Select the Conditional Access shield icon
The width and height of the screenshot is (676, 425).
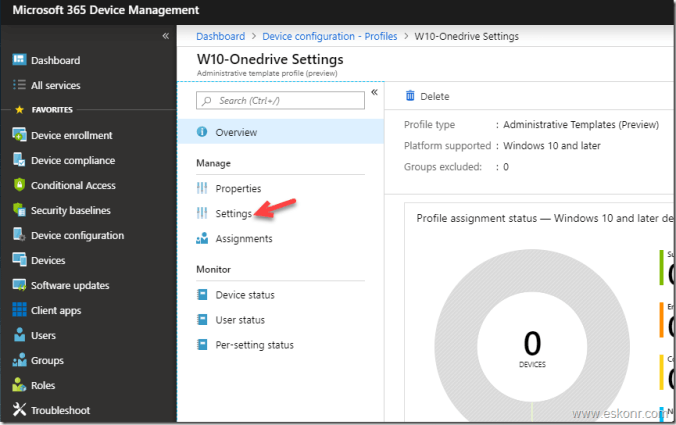pyautogui.click(x=19, y=184)
